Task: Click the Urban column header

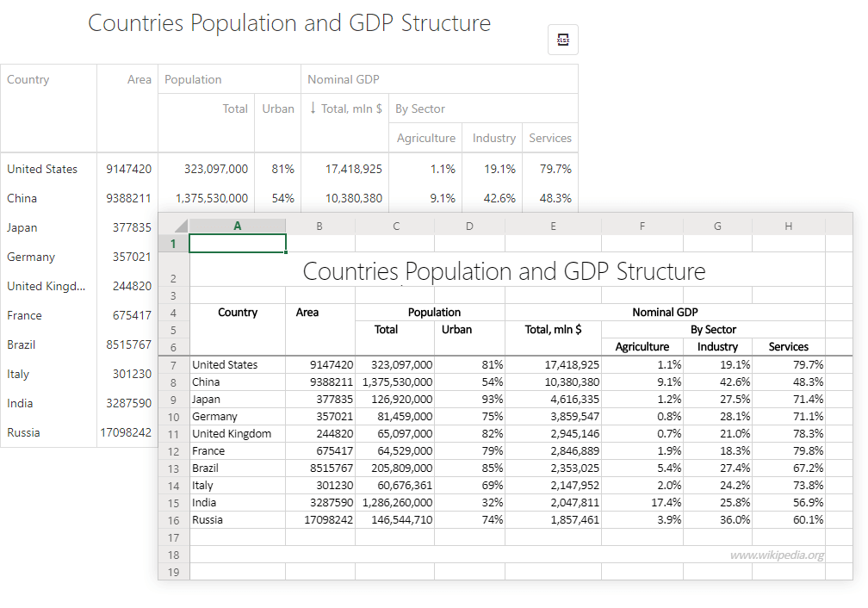Action: (277, 109)
